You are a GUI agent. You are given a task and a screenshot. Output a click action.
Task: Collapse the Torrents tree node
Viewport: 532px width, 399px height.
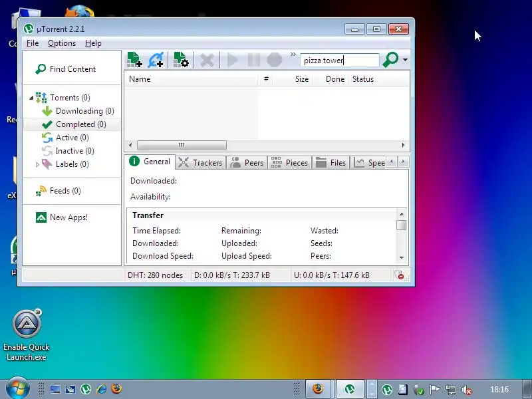[31, 98]
